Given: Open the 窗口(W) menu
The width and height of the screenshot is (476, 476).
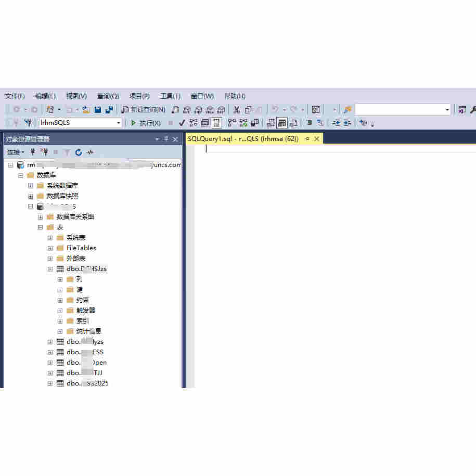Looking at the screenshot, I should pyautogui.click(x=202, y=96).
